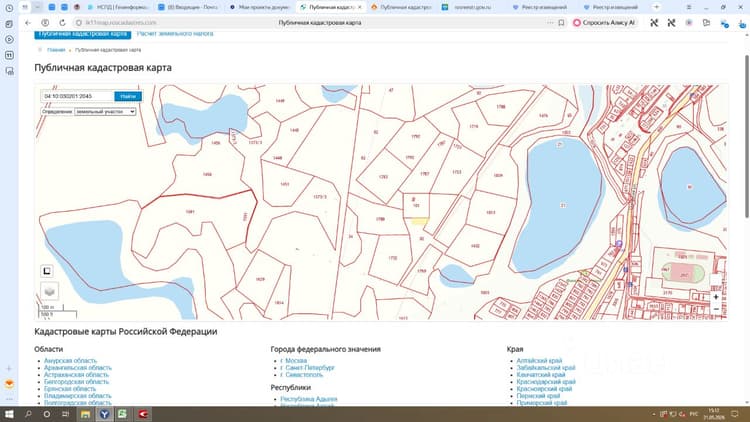Screen dimensions: 750x422
Task: Switch to the Мои проекты документов tab
Action: pyautogui.click(x=260, y=7)
